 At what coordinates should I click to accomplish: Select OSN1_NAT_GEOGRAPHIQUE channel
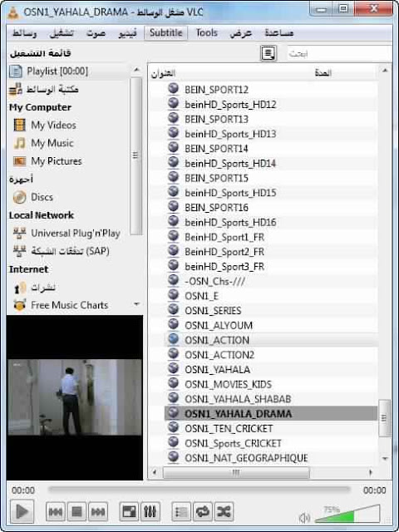click(246, 458)
